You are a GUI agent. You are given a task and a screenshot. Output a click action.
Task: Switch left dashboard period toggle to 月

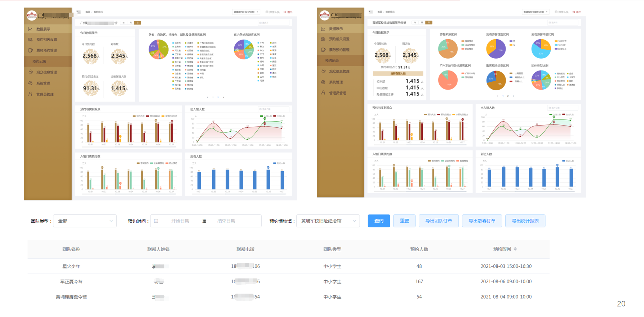[130, 23]
